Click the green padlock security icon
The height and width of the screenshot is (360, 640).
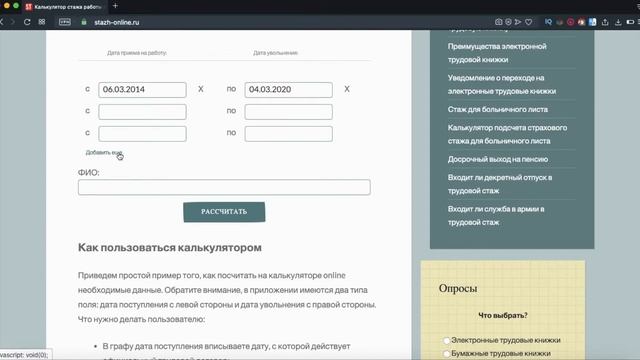click(84, 22)
